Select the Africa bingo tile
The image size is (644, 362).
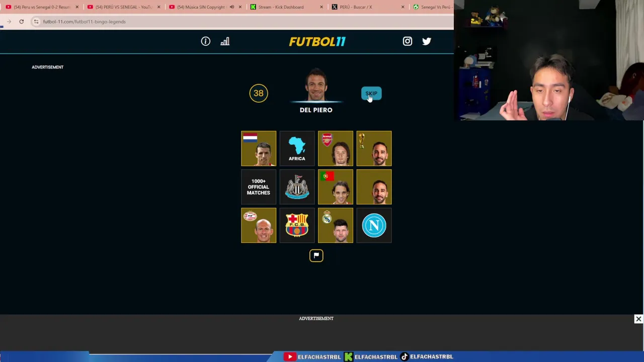click(x=297, y=148)
